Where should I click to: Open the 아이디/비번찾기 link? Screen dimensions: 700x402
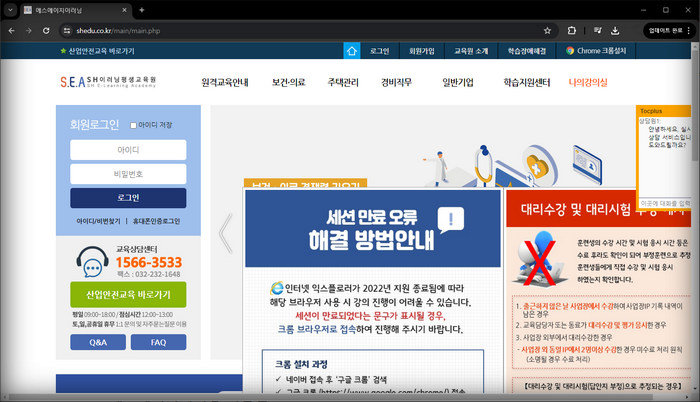click(x=98, y=221)
